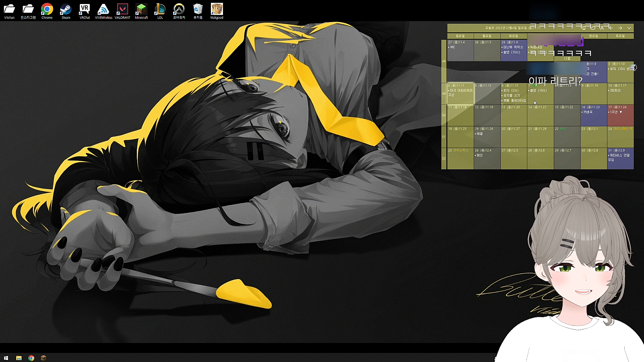Click the Chrome icon in the taskbar

(31, 358)
